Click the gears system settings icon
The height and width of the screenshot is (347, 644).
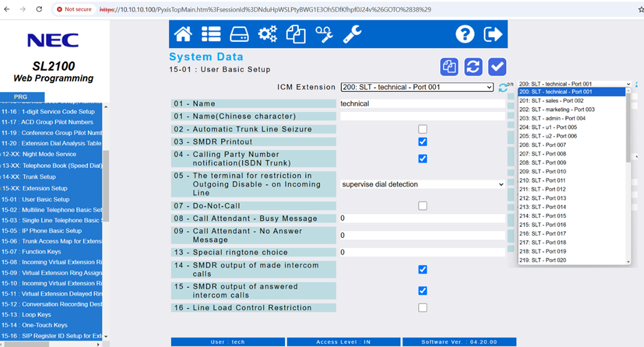click(x=267, y=34)
